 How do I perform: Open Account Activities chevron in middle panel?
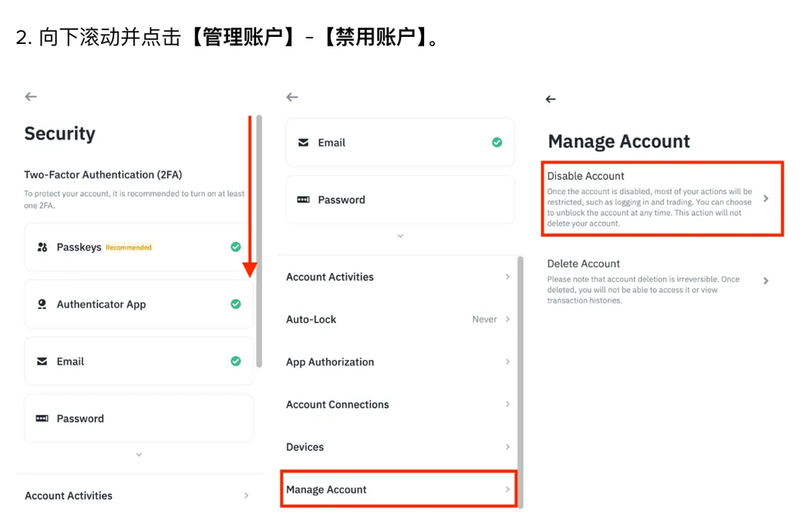click(x=507, y=277)
